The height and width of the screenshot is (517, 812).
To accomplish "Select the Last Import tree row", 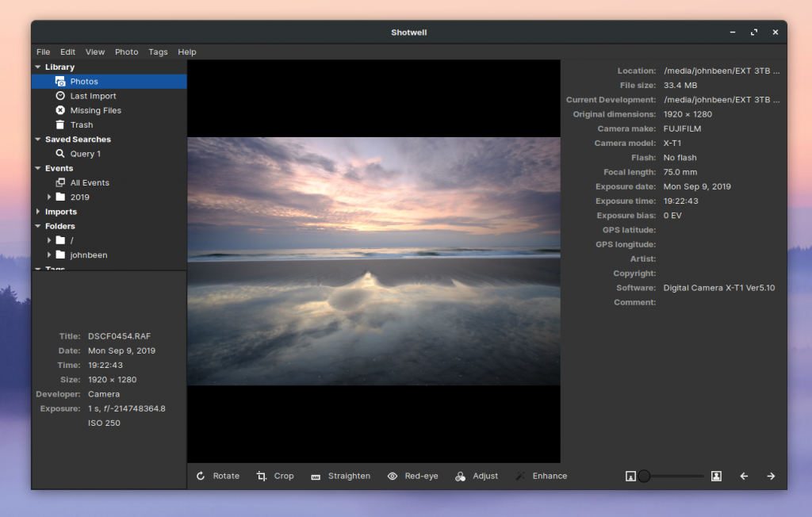I will coord(109,96).
